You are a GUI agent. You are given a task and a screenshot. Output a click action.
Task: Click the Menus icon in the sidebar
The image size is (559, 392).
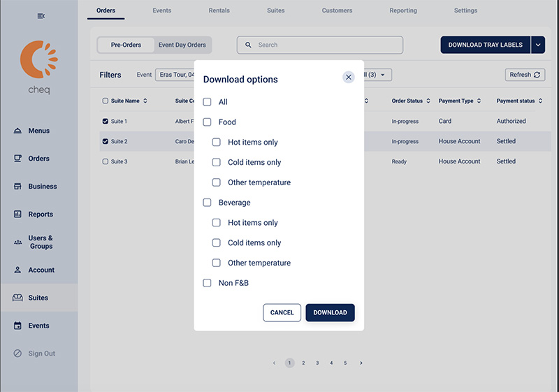[18, 131]
